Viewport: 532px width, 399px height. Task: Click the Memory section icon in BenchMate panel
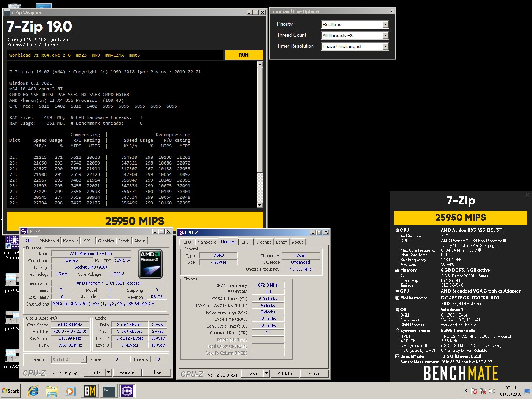pyautogui.click(x=397, y=270)
